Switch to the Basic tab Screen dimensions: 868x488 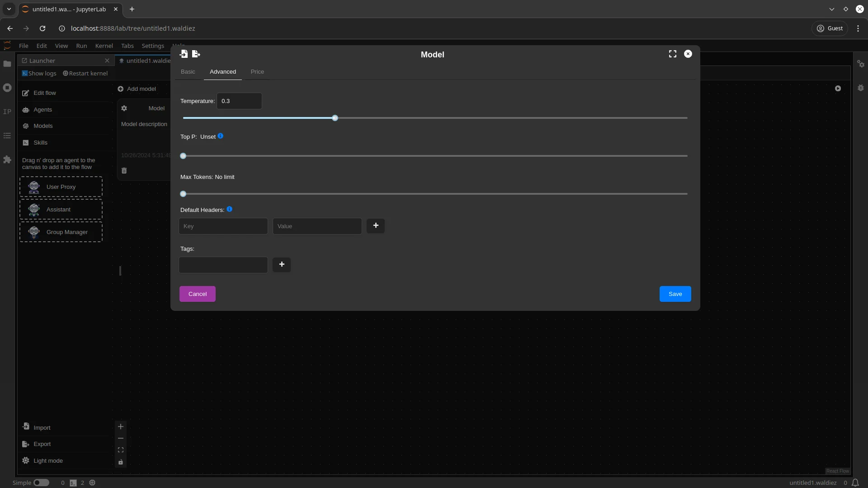coord(188,71)
